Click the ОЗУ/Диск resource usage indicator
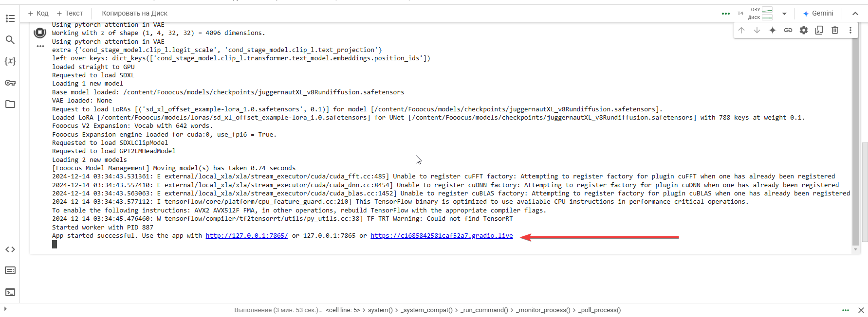This screenshot has height=317, width=868. pos(760,13)
